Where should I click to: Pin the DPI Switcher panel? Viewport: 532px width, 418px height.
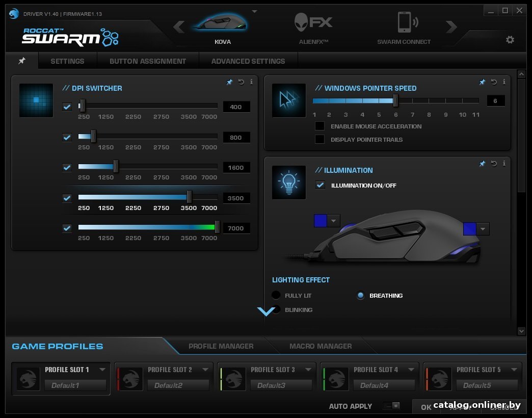230,82
